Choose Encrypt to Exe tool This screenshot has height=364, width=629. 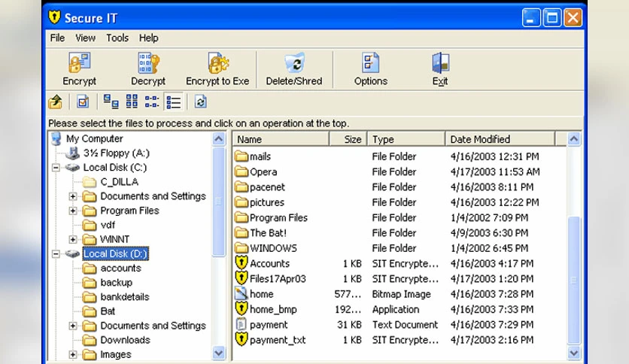(217, 69)
